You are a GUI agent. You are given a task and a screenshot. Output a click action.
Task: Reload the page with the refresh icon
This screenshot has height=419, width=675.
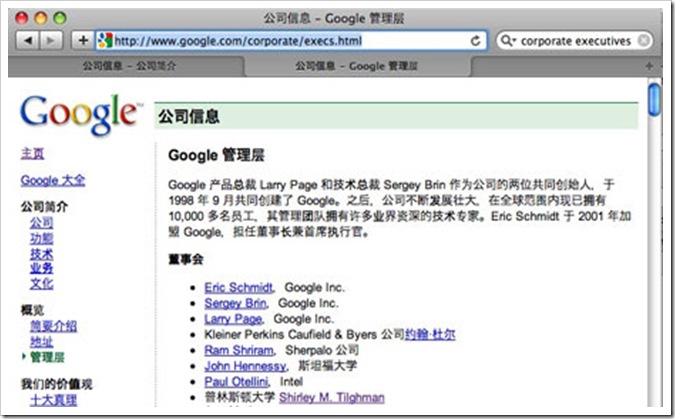coord(475,41)
